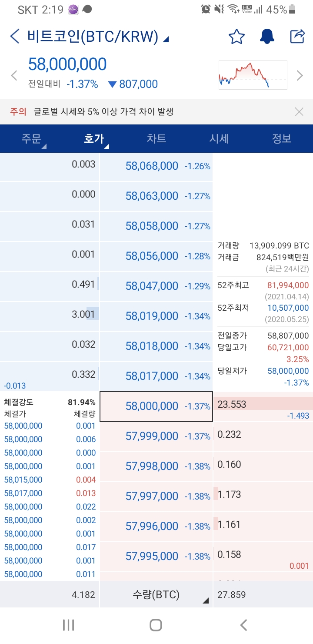The image size is (313, 644).
Task: Tap the 52주최고 value 81,994,000
Action: 287,285
